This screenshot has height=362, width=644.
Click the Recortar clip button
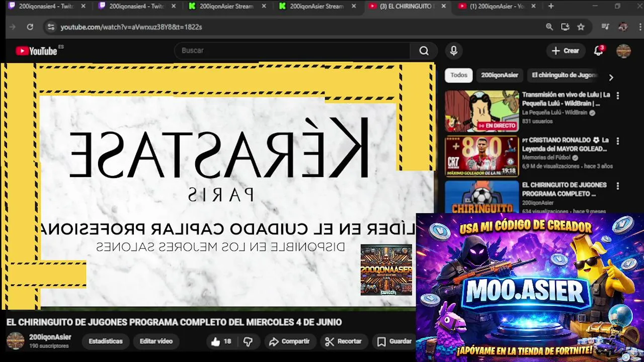pos(344,341)
